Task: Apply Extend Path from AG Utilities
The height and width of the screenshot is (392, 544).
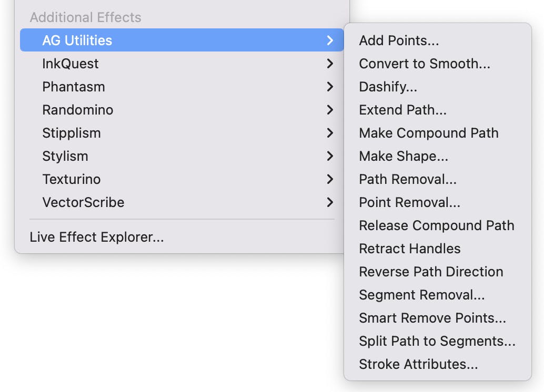Action: pyautogui.click(x=402, y=110)
